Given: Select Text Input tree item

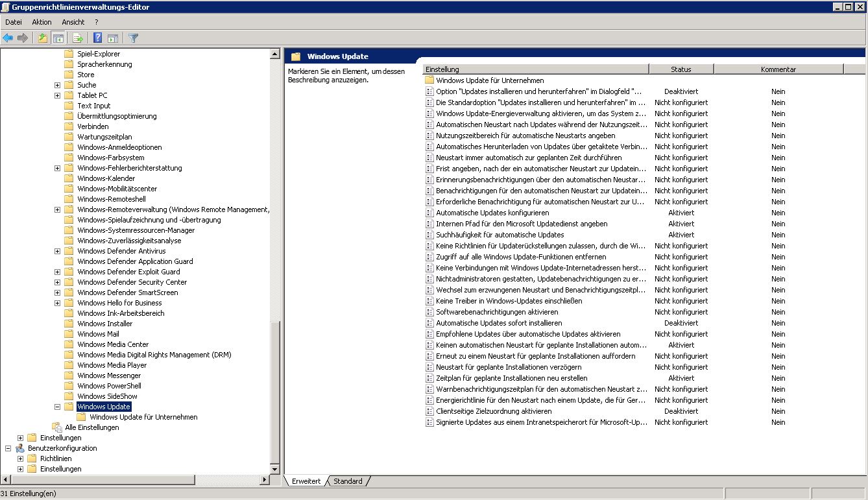Looking at the screenshot, I should click(94, 106).
